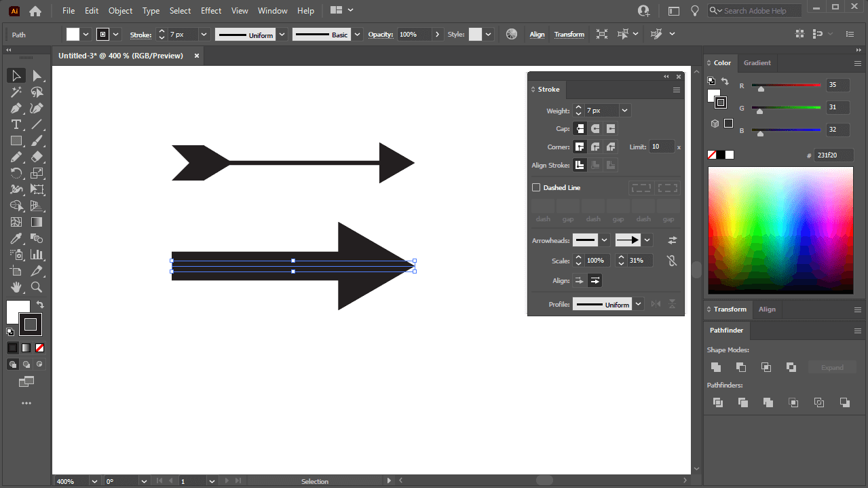Screen dimensions: 868x488
Task: Open the Effect menu
Action: tap(211, 11)
